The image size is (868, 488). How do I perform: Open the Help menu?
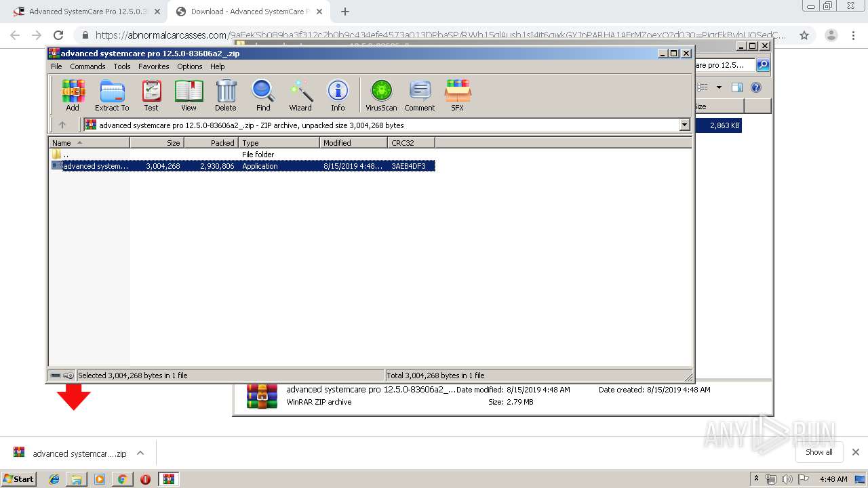217,66
